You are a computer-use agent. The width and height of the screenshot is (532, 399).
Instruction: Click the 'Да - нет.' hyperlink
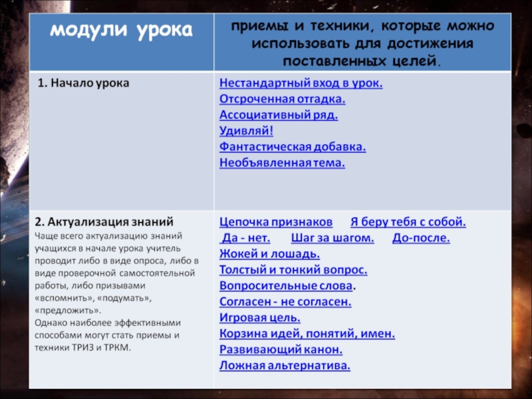pyautogui.click(x=245, y=238)
